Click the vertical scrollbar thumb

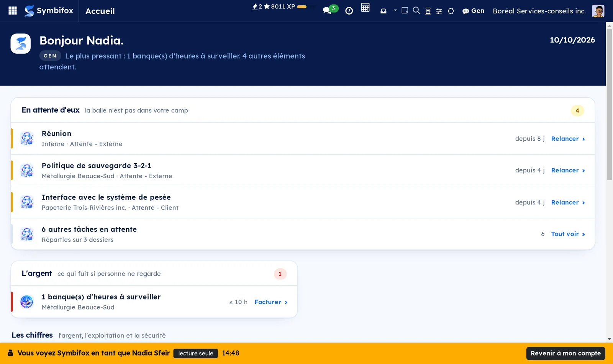point(609,104)
